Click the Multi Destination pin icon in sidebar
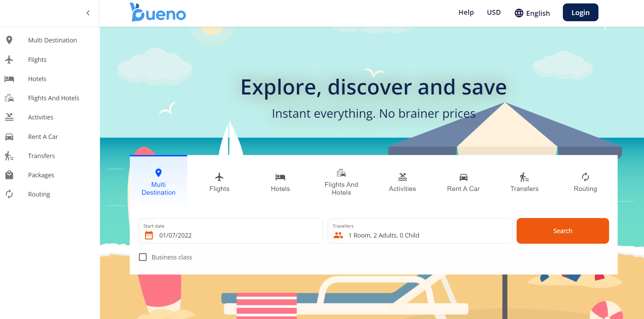The height and width of the screenshot is (319, 644). (x=9, y=40)
